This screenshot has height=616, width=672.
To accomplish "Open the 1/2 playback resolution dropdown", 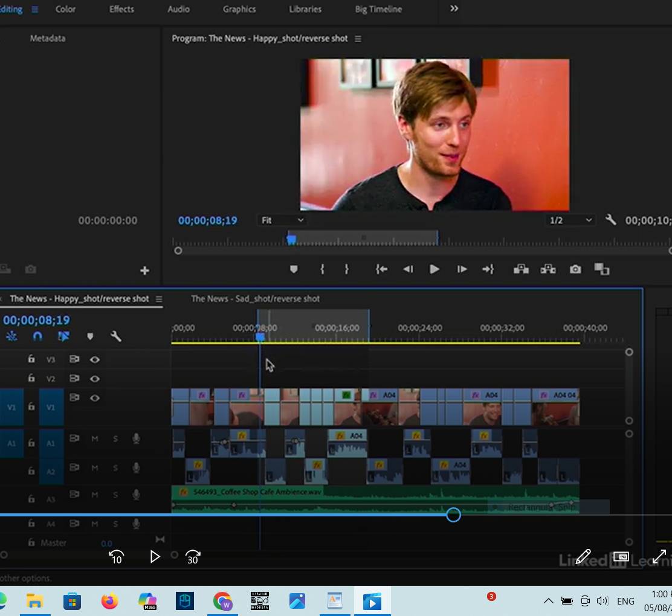I will 570,220.
